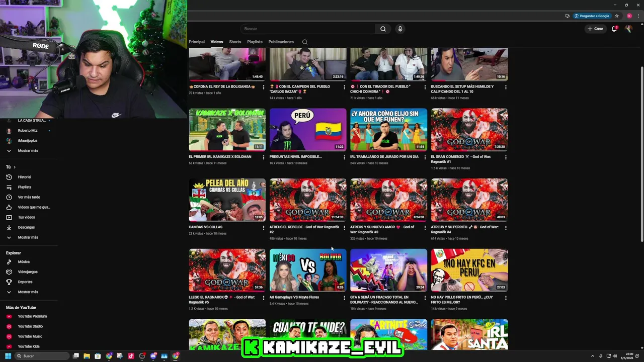Play GTA 6 reaction thumbnail
This screenshot has height=362, width=644.
coord(388,270)
